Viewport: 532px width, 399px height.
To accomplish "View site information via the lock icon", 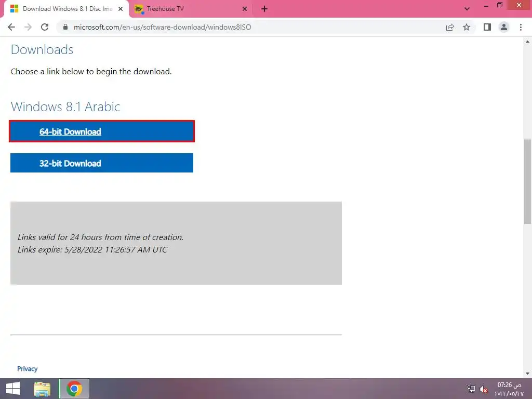I will pos(65,27).
